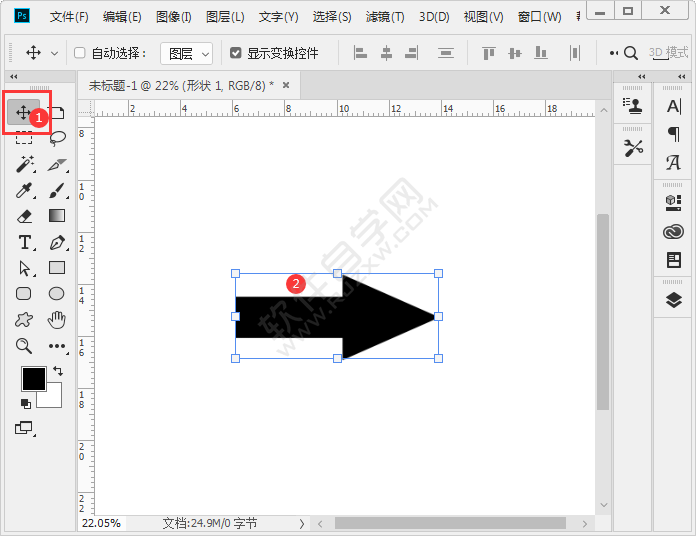Change the screen mode button
696x536 pixels.
click(24, 428)
